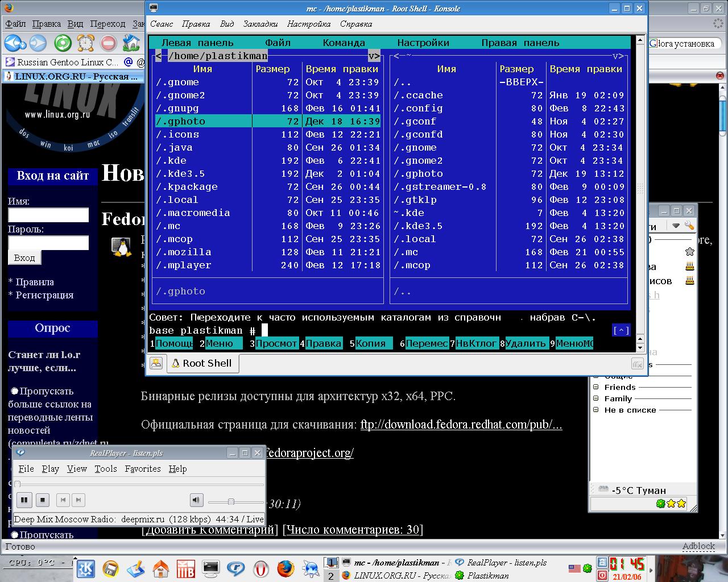Select /.gstreamer-0.8 row in right panel
The width and height of the screenshot is (728, 582).
point(509,186)
